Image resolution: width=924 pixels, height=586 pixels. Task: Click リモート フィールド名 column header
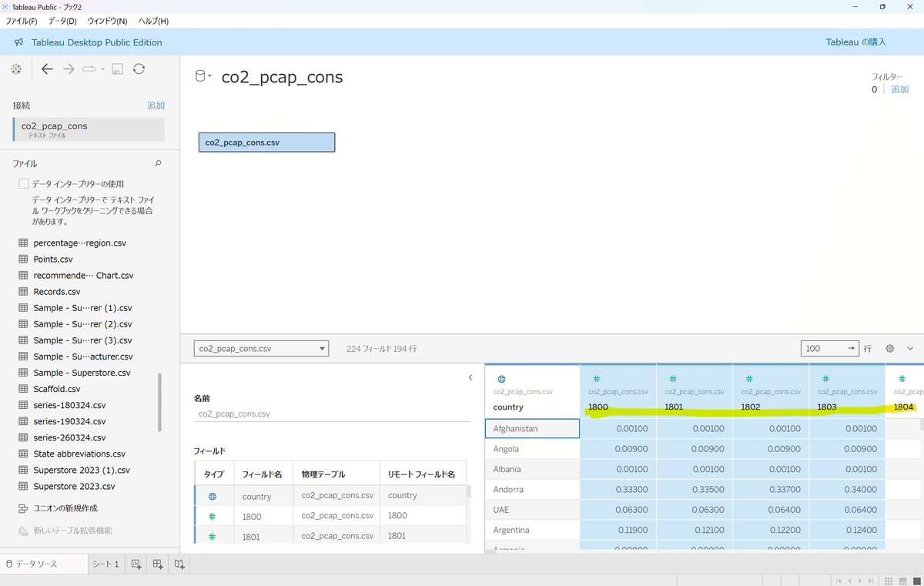click(422, 475)
